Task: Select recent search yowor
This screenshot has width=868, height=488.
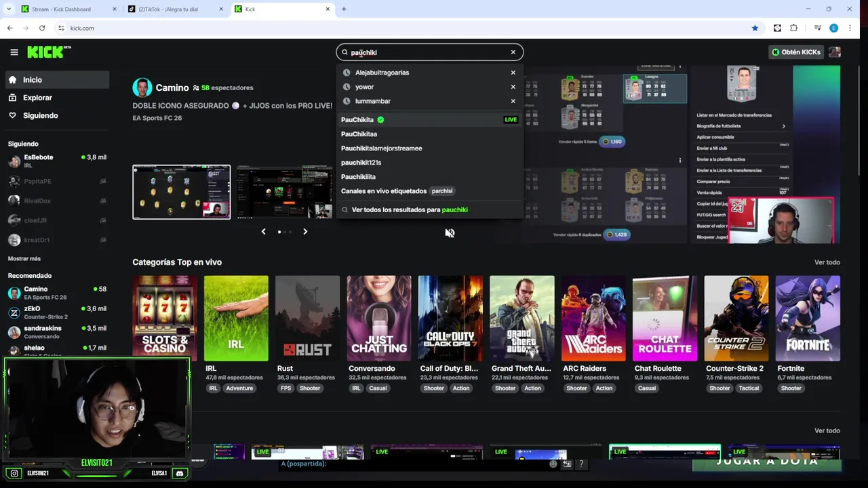Action: pyautogui.click(x=364, y=87)
